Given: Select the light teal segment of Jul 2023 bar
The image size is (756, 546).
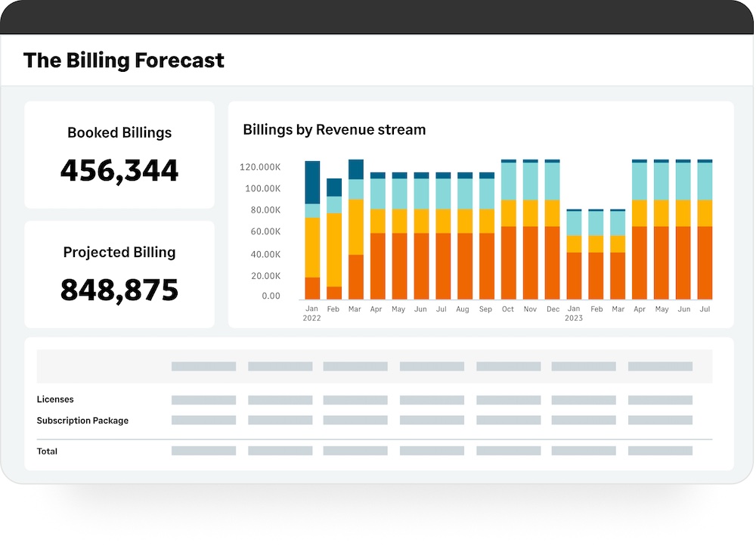Looking at the screenshot, I should pyautogui.click(x=705, y=181).
